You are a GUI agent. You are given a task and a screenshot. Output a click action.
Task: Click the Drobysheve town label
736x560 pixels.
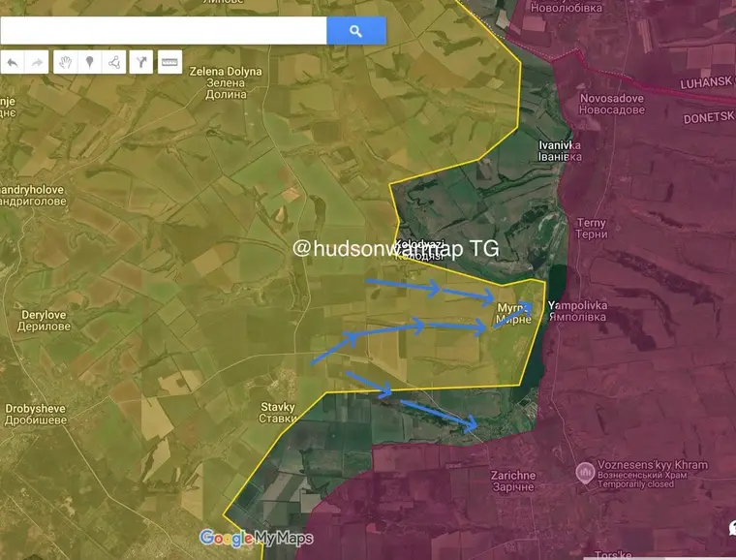coord(36,415)
